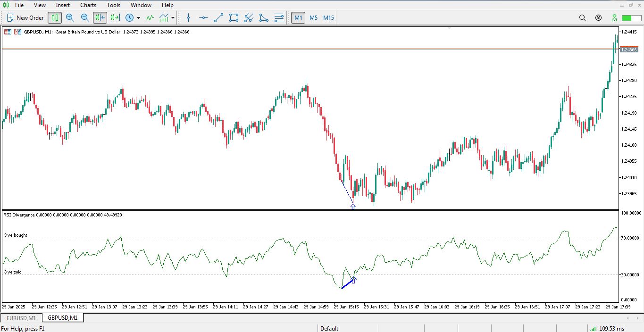Switch chart to M5 timeframe

click(313, 18)
